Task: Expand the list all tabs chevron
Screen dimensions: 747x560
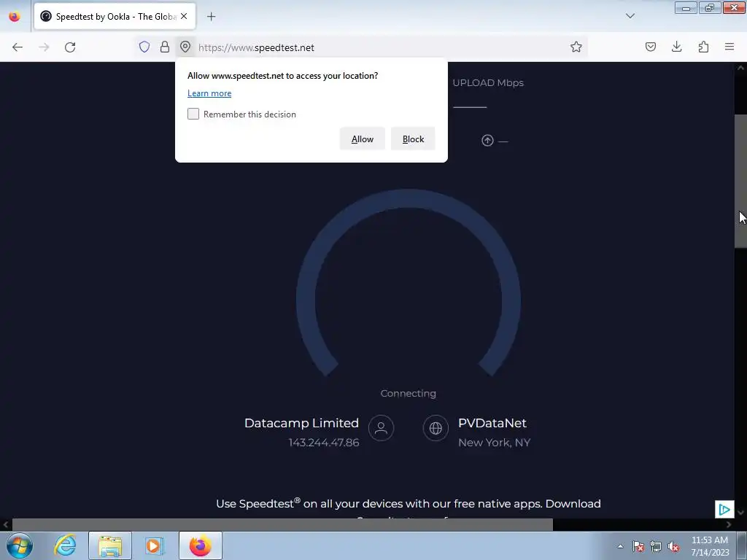Action: 630,16
